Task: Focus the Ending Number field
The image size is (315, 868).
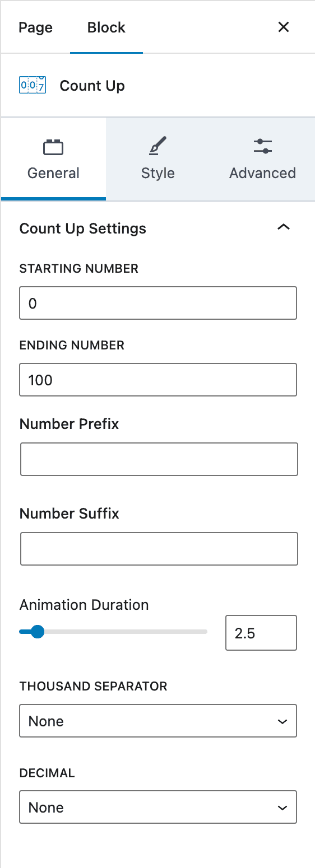Action: [x=158, y=380]
